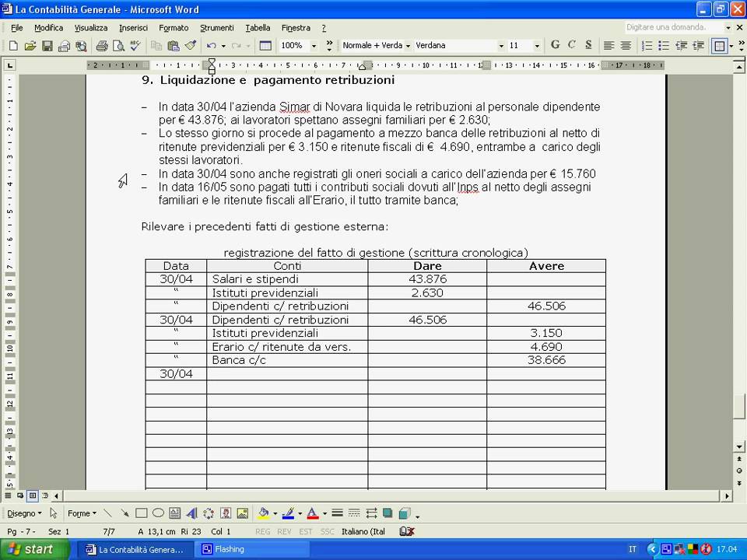This screenshot has height=560, width=747.
Task: Switch to Normal view button
Action: click(8, 495)
